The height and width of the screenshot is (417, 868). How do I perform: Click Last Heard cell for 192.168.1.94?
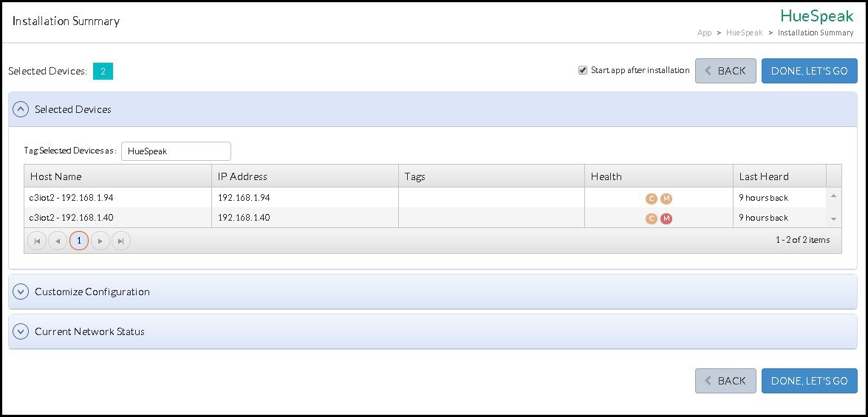(x=779, y=198)
